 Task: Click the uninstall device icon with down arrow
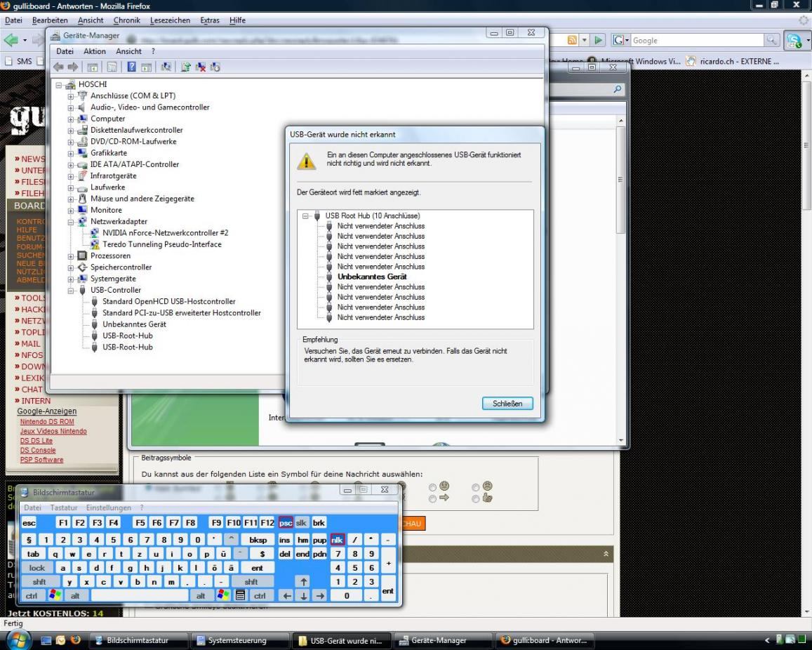tap(215, 67)
